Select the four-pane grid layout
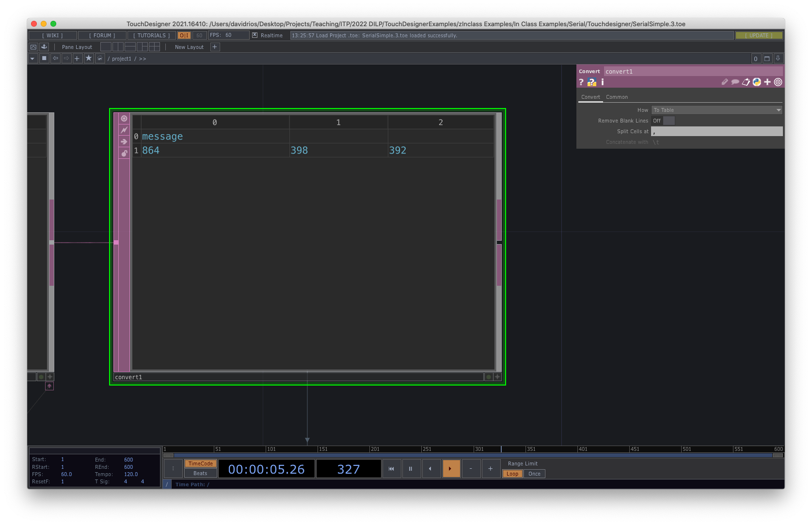The height and width of the screenshot is (525, 812). click(x=154, y=47)
